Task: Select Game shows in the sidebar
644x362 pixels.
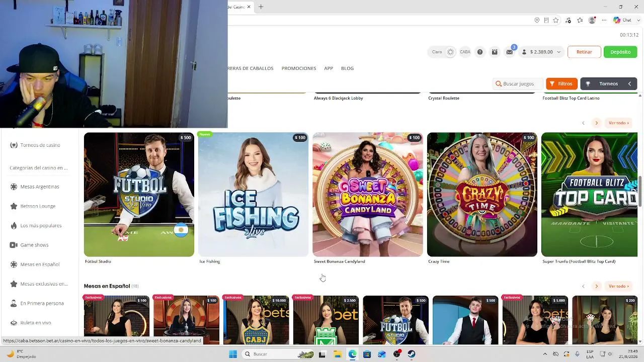Action: click(34, 245)
